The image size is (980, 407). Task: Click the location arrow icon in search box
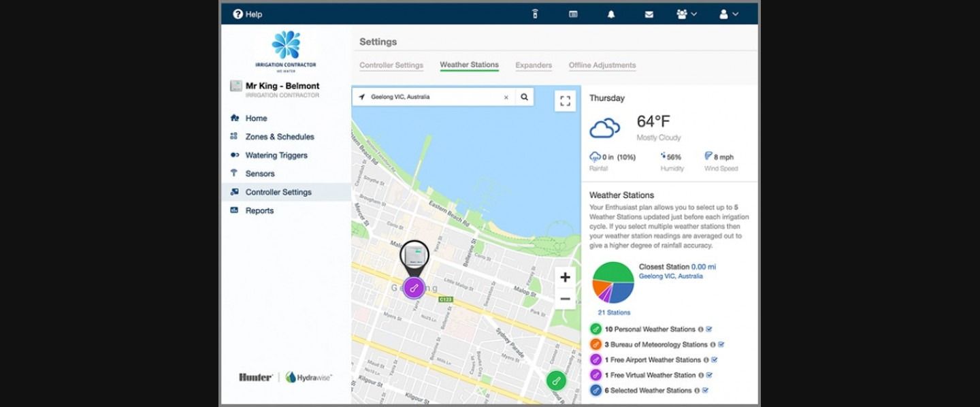pyautogui.click(x=362, y=97)
